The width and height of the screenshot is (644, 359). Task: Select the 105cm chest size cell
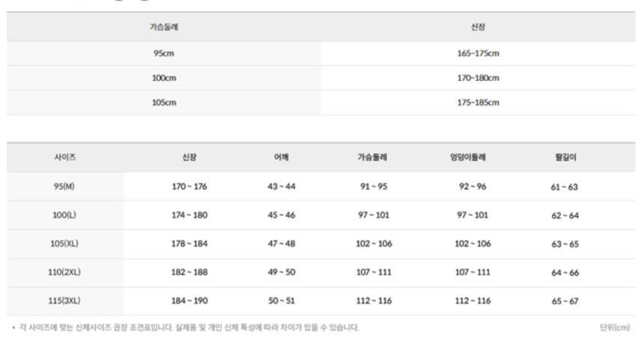click(x=163, y=103)
